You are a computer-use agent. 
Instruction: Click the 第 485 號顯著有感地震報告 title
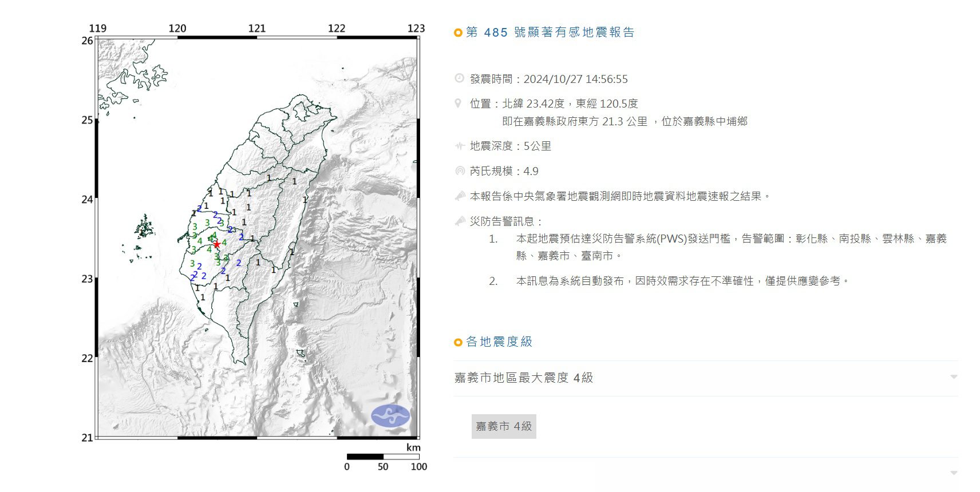(550, 33)
